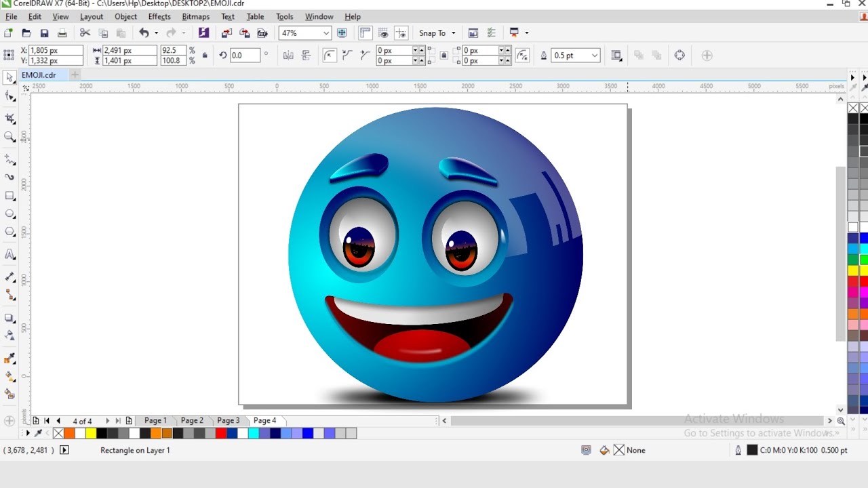
Task: Save the document
Action: point(44,33)
